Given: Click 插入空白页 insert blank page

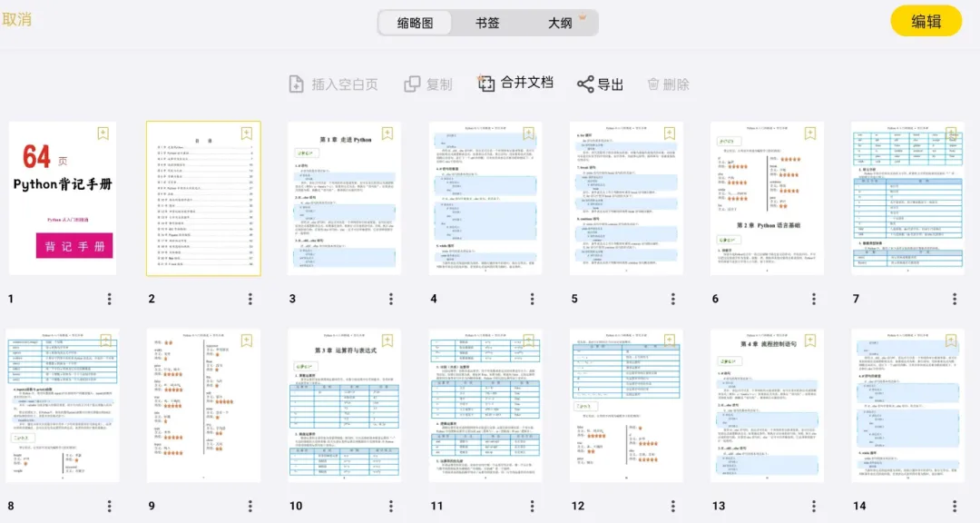Looking at the screenshot, I should coord(334,84).
